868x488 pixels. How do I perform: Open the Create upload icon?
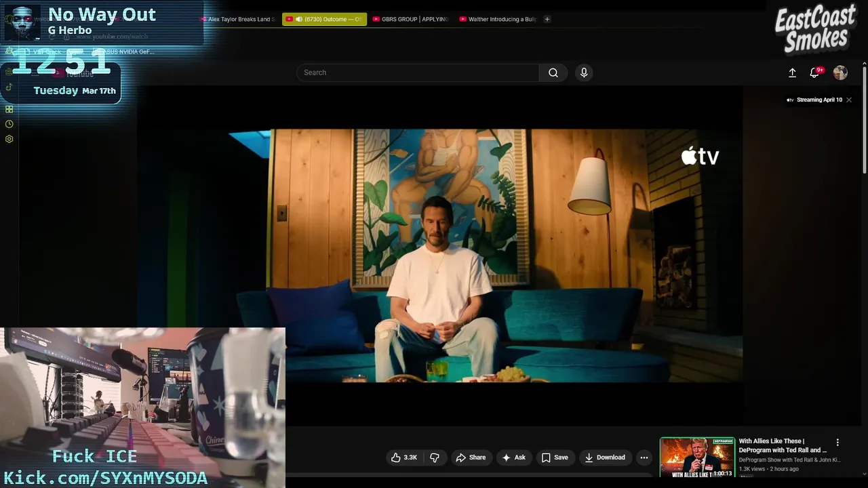(792, 73)
